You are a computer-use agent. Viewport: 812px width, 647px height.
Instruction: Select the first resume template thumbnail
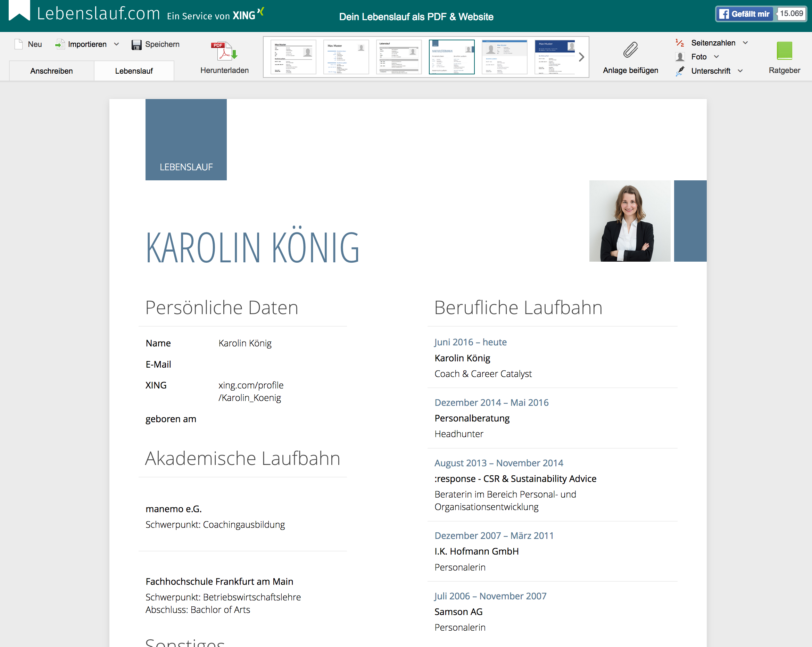(x=293, y=57)
